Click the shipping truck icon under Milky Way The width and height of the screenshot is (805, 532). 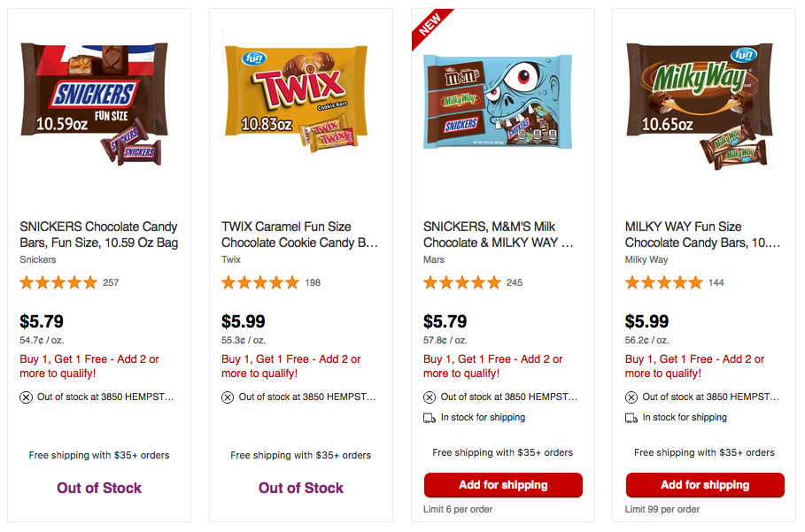click(631, 418)
